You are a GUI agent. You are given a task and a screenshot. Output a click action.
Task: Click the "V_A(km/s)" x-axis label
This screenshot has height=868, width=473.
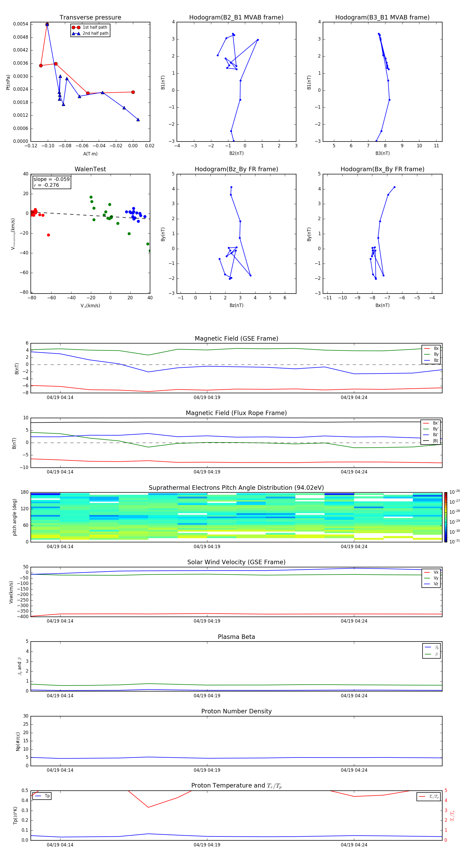(x=90, y=306)
